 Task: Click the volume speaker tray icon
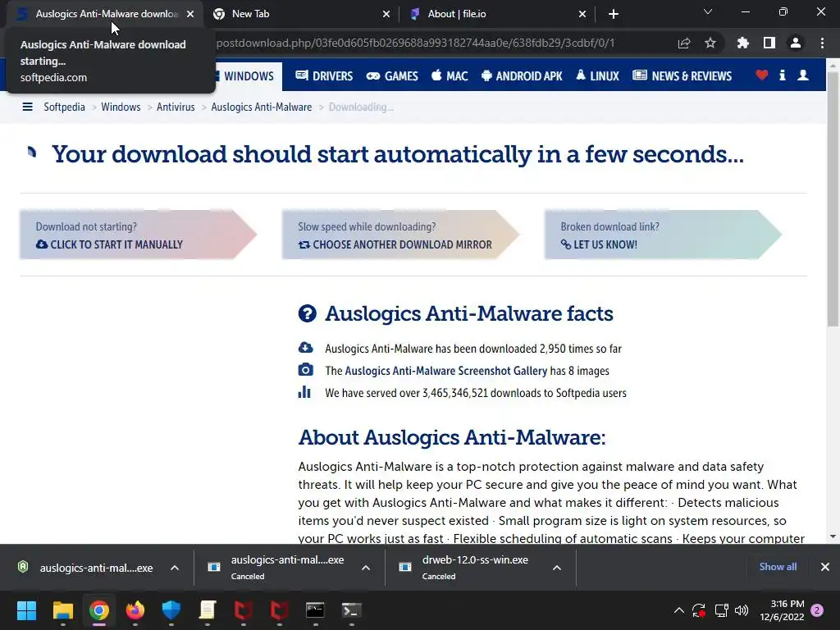(742, 610)
